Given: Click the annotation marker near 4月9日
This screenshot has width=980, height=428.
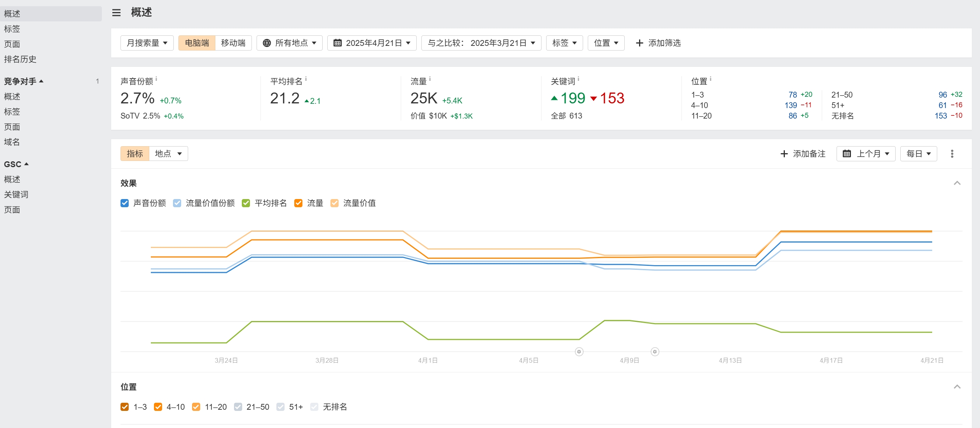Looking at the screenshot, I should point(655,352).
